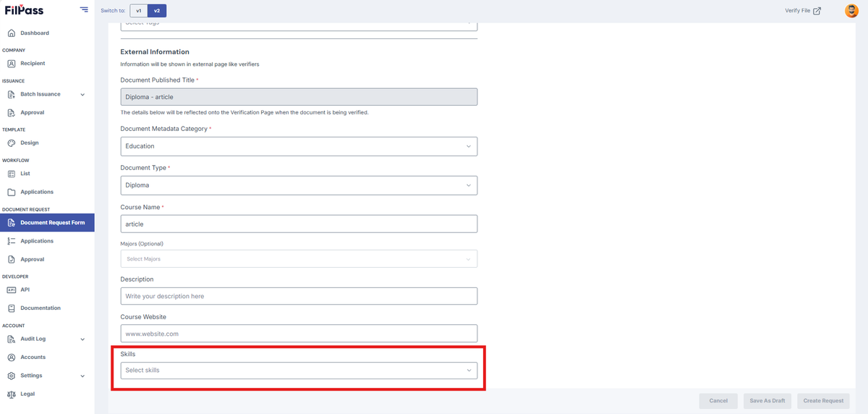Open the Legal page link
Viewport: 868px width, 414px height.
pyautogui.click(x=27, y=394)
